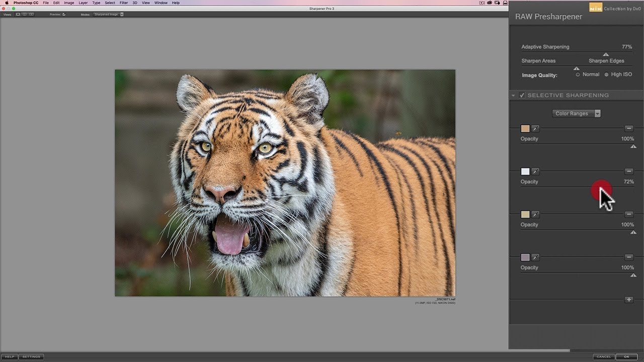This screenshot has width=644, height=362.
Task: Open the Window menu
Action: tap(161, 3)
